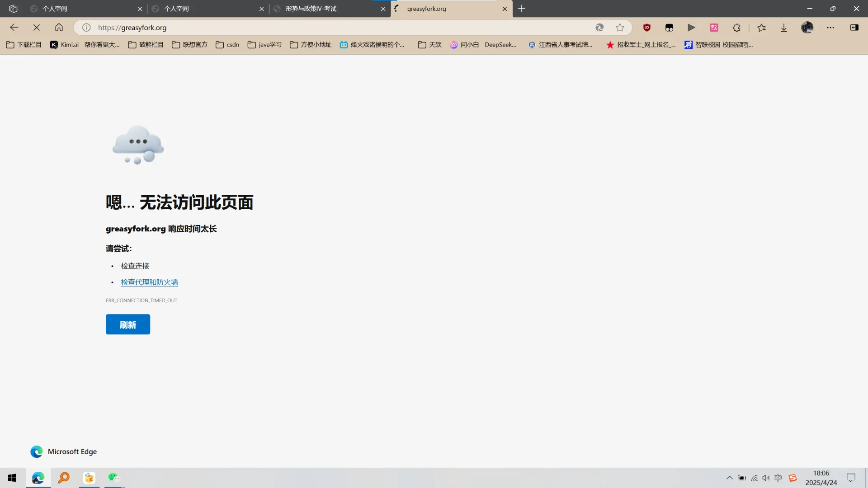This screenshot has height=488, width=868.
Task: Adjust system volume in the tray
Action: pyautogui.click(x=765, y=478)
